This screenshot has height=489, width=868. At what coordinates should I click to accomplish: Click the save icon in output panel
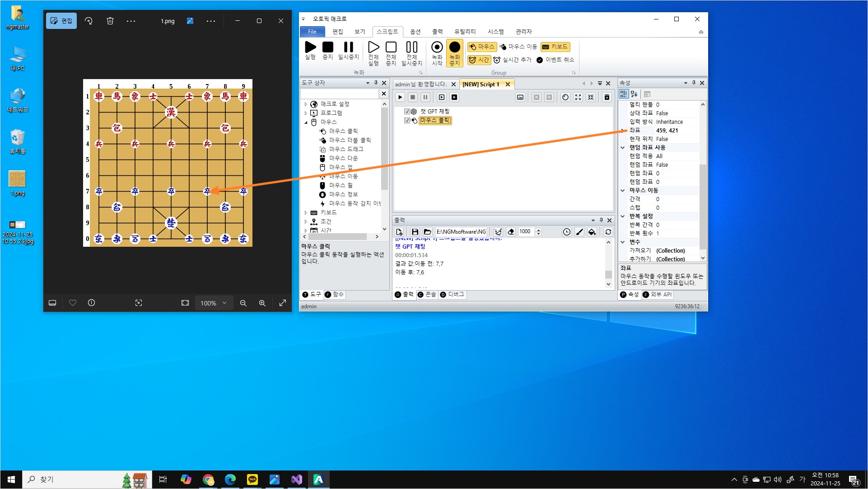(415, 232)
